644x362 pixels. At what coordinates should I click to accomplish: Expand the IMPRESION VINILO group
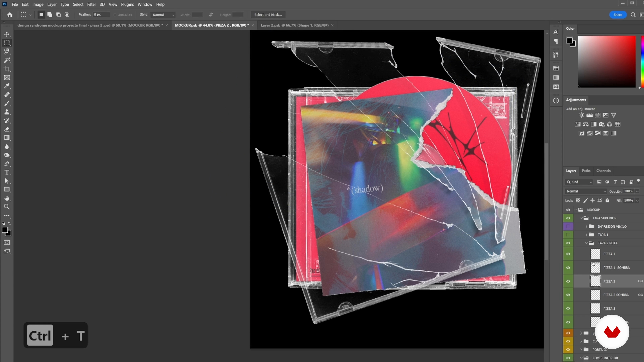click(586, 227)
